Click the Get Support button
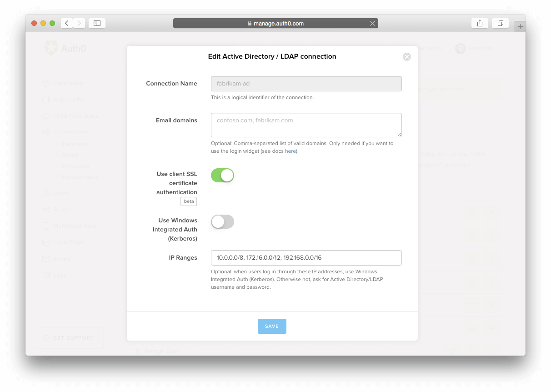The width and height of the screenshot is (551, 392). (69, 338)
